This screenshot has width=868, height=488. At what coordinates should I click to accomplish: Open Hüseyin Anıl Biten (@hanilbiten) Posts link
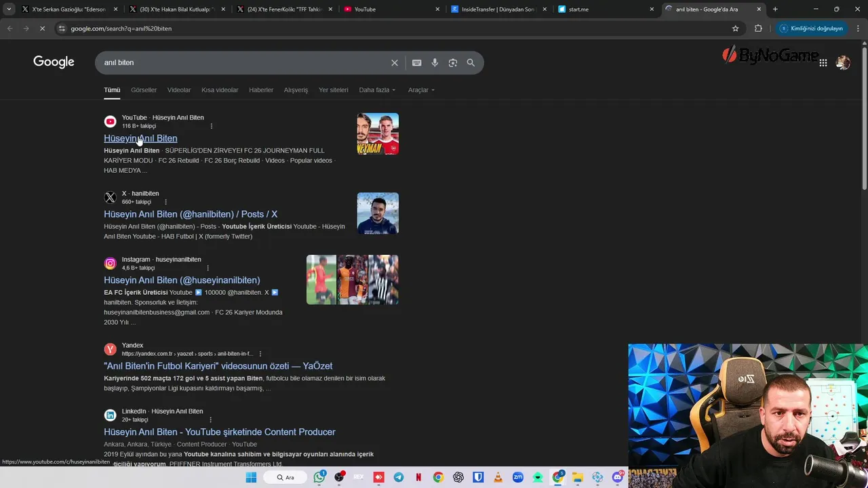[x=191, y=214]
